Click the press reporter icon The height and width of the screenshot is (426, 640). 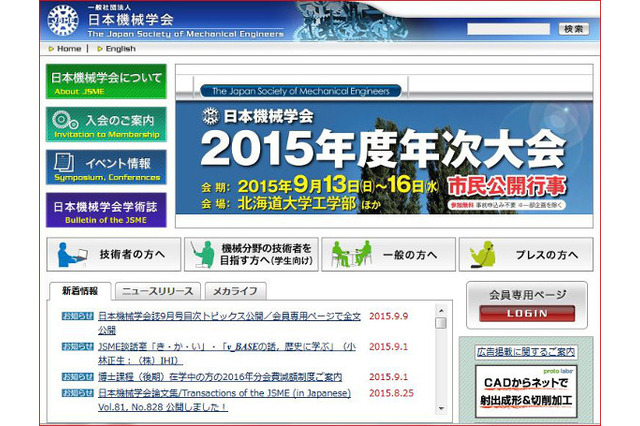click(x=483, y=255)
